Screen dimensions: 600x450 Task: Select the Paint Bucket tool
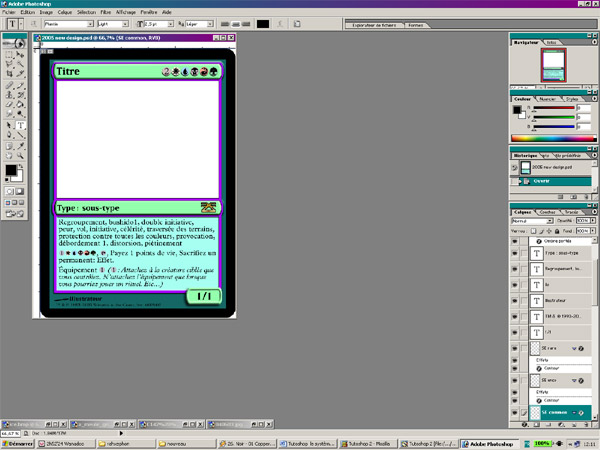[20, 104]
